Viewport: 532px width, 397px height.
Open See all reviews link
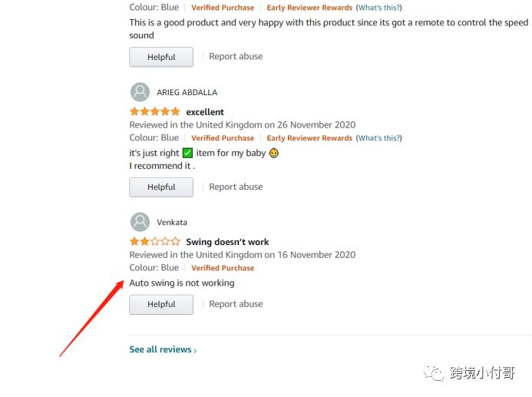(163, 349)
